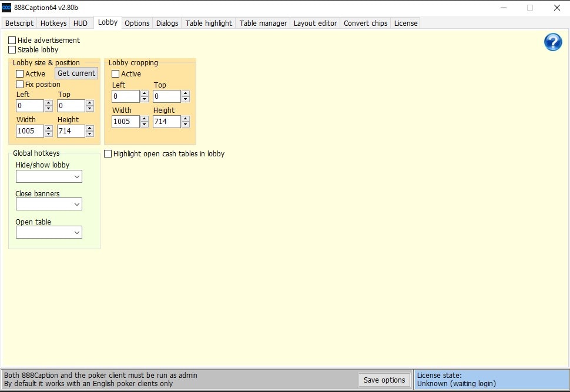570x392 pixels.
Task: Click the License state status text
Action: pos(456,380)
